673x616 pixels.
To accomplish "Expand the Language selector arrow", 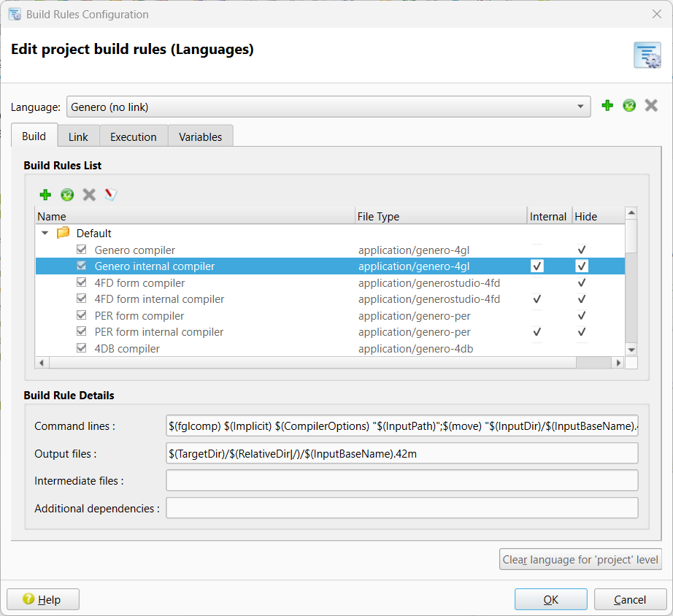I will pyautogui.click(x=582, y=106).
